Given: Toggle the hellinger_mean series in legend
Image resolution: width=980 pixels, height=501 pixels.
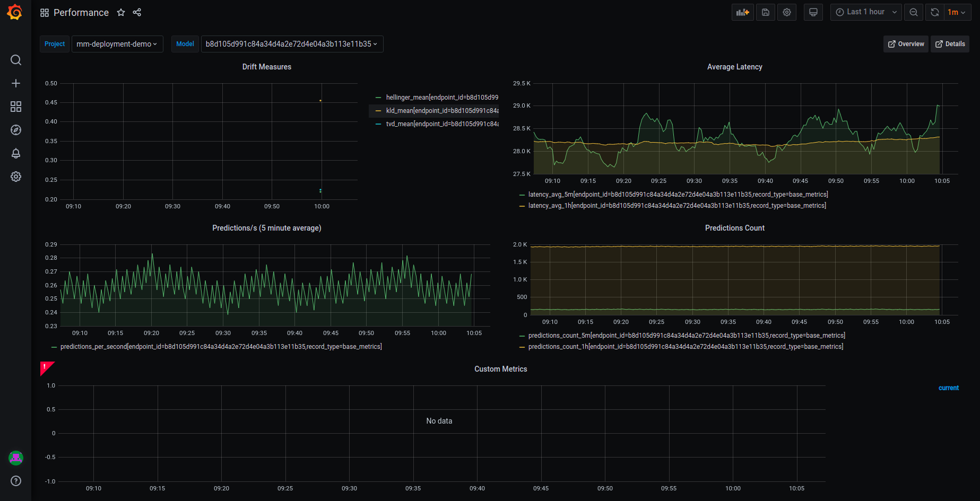Looking at the screenshot, I should click(442, 98).
